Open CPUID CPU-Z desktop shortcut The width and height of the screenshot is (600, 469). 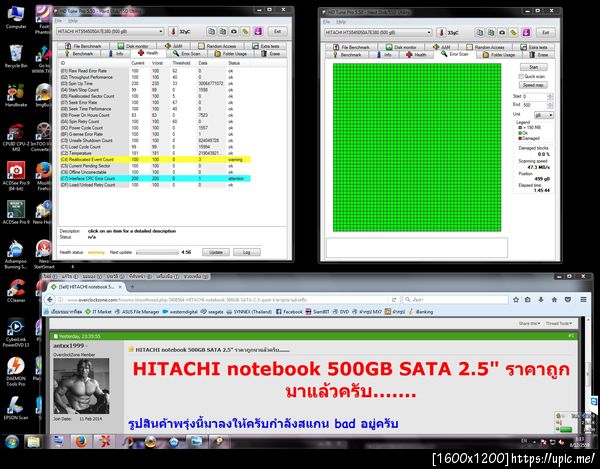[16, 138]
